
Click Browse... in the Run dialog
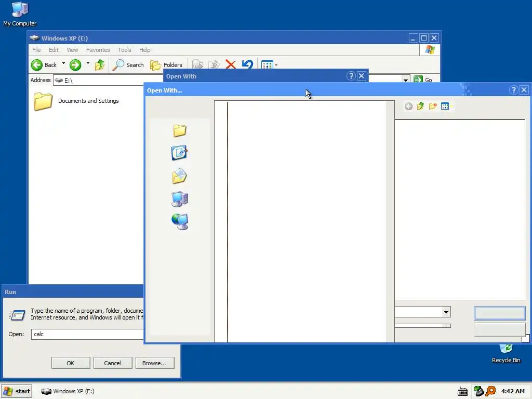point(155,363)
